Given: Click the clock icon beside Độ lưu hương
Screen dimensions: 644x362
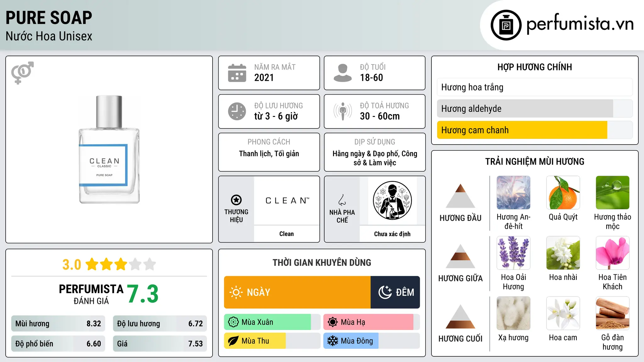Looking at the screenshot, I should (237, 111).
